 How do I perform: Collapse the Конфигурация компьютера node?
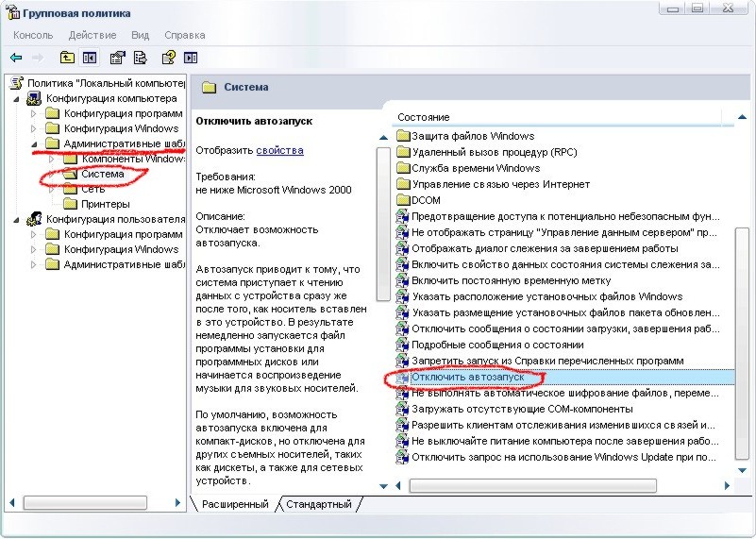coord(16,99)
